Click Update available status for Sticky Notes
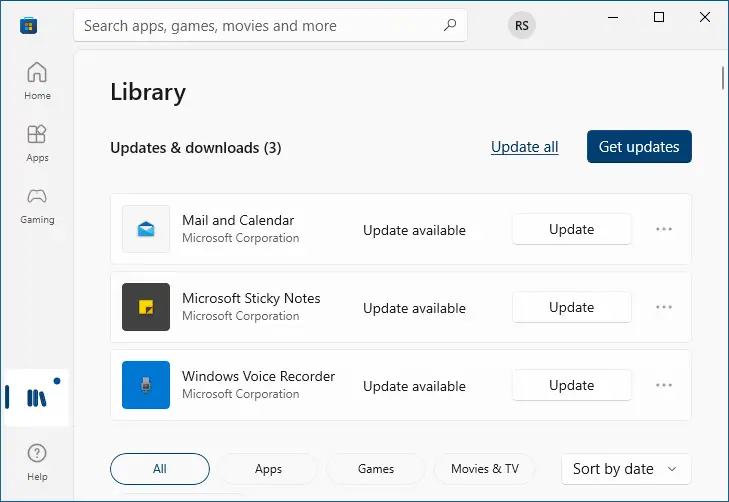729x502 pixels. pyautogui.click(x=414, y=308)
